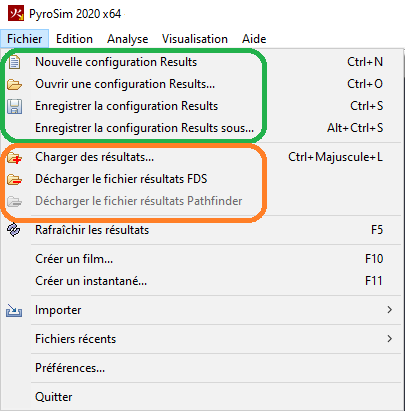The image size is (405, 411).
Task: Open the Aide menu
Action: pyautogui.click(x=254, y=39)
